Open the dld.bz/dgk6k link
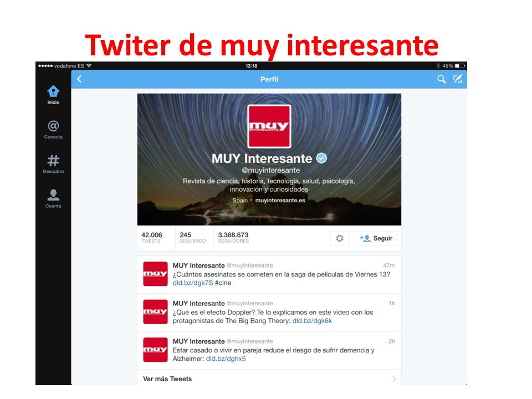The height and width of the screenshot is (399, 532). click(312, 321)
